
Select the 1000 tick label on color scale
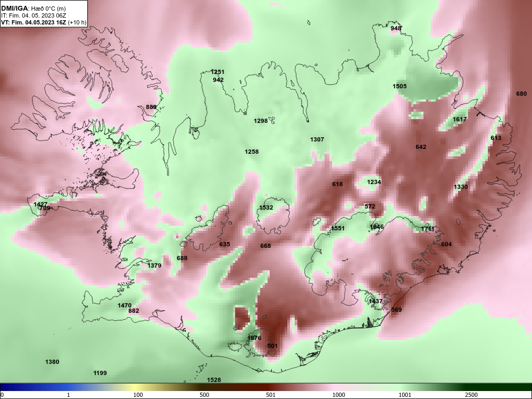pos(338,395)
